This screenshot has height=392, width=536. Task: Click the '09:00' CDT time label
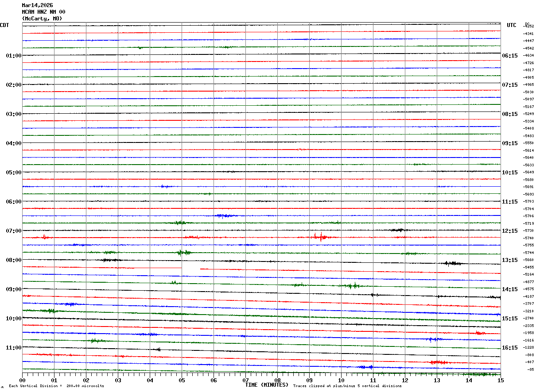14,289
